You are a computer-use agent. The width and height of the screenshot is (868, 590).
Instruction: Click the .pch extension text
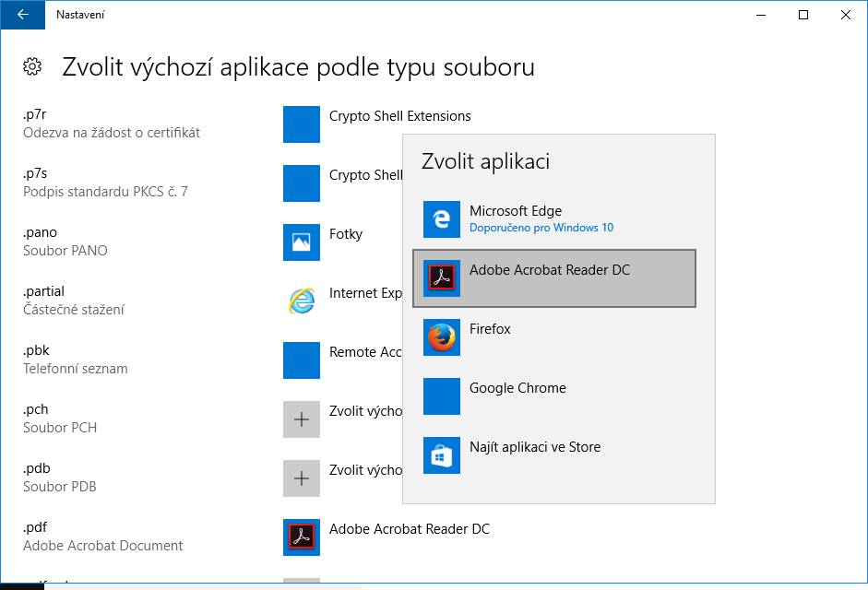point(35,409)
